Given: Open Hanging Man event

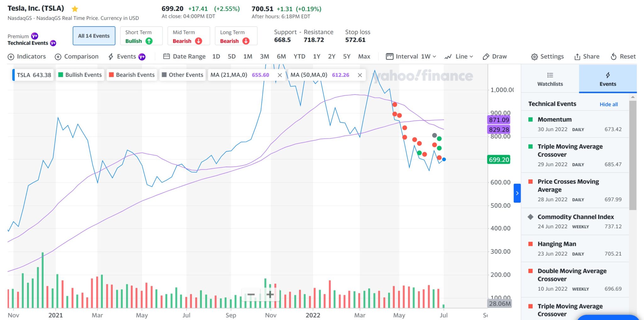Looking at the screenshot, I should tap(575, 249).
